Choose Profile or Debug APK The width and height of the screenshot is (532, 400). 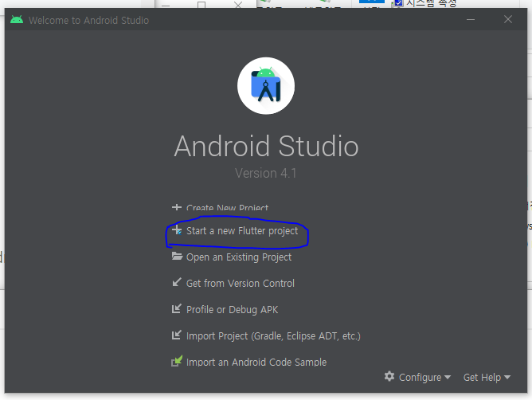[x=232, y=310]
